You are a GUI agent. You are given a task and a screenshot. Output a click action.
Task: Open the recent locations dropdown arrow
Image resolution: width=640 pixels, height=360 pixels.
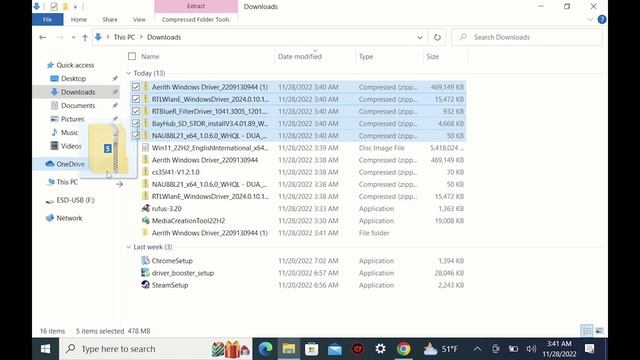pyautogui.click(x=73, y=37)
